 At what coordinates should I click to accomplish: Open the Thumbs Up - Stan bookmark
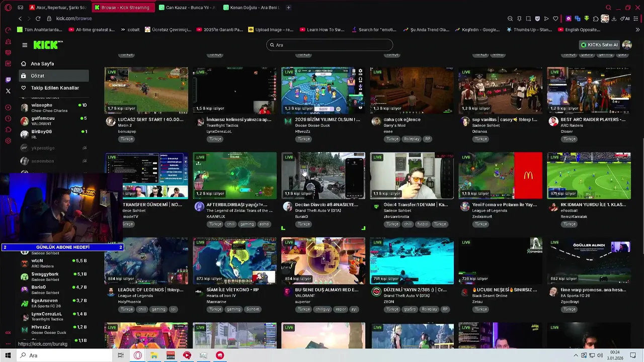529,30
